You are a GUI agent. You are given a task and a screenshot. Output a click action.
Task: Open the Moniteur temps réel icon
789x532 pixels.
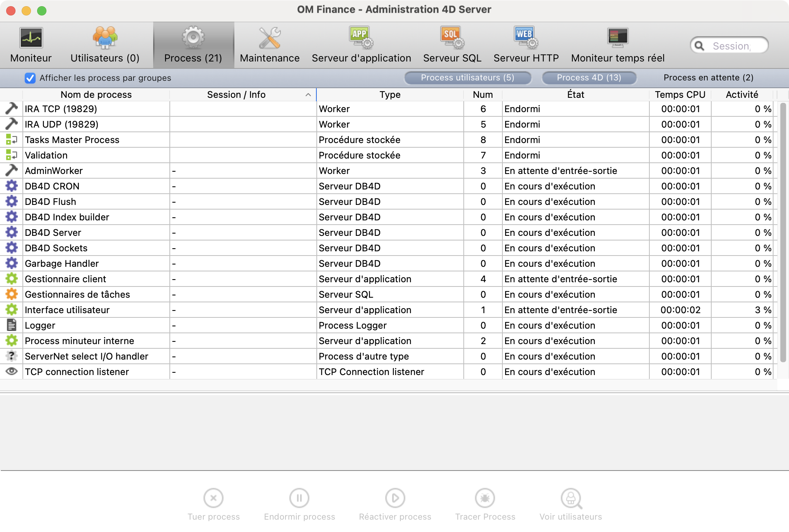(x=618, y=38)
